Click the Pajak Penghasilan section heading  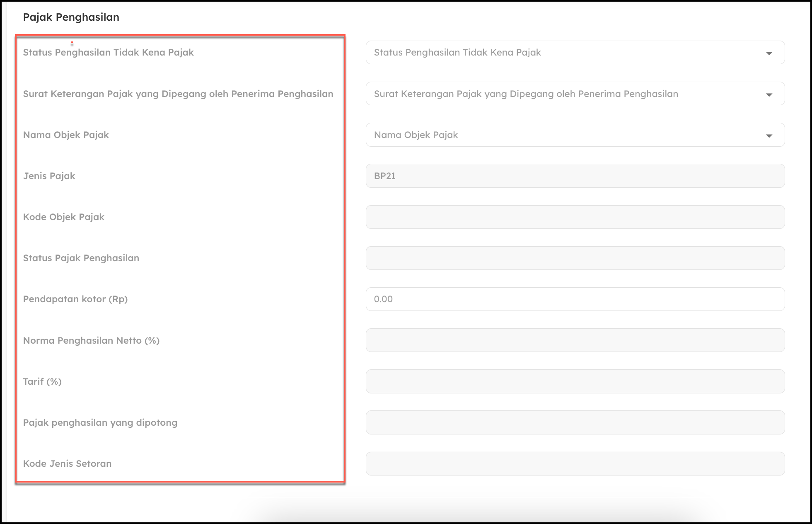pyautogui.click(x=71, y=17)
